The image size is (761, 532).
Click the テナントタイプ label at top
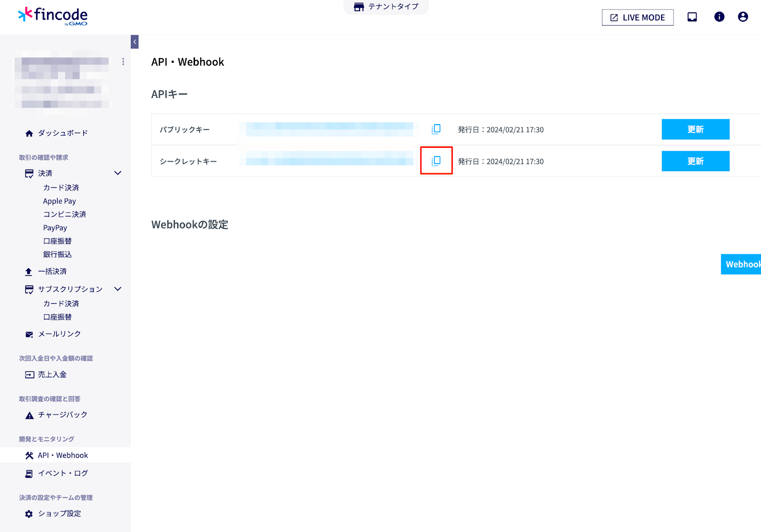tap(393, 7)
